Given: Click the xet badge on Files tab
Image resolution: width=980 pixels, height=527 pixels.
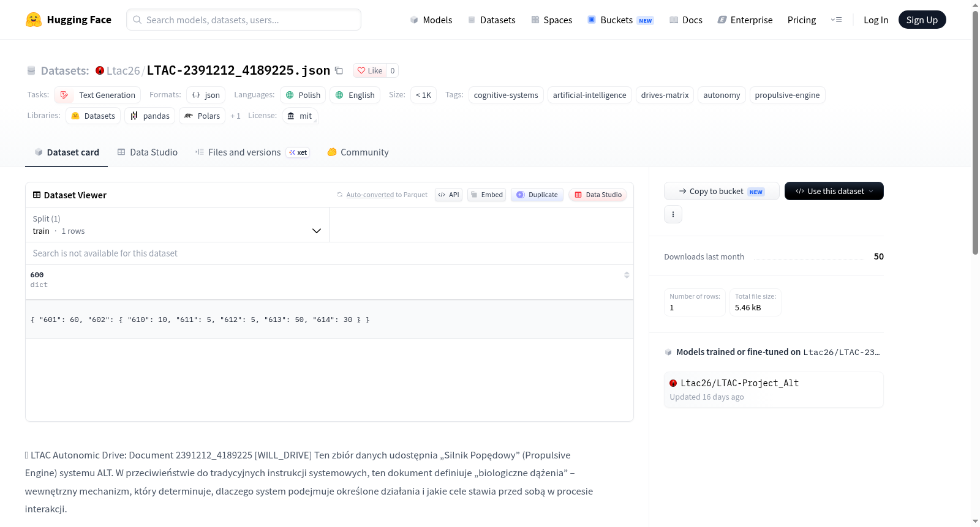Looking at the screenshot, I should 298,152.
